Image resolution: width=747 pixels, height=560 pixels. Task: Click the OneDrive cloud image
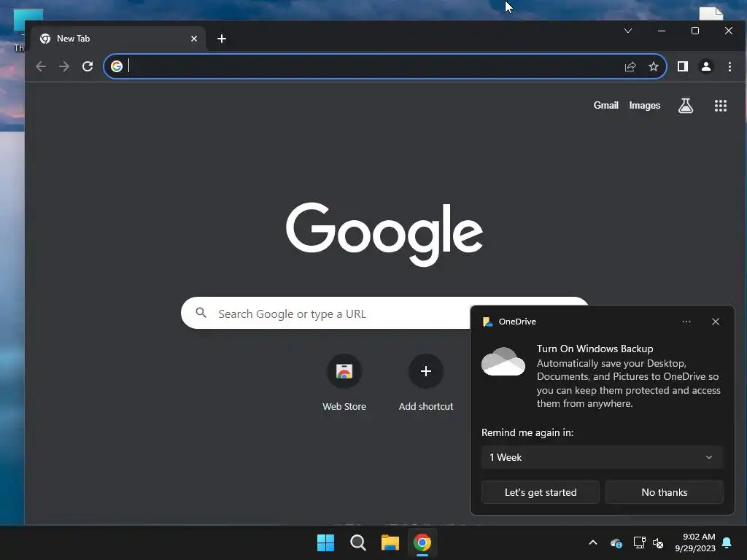[x=503, y=362]
